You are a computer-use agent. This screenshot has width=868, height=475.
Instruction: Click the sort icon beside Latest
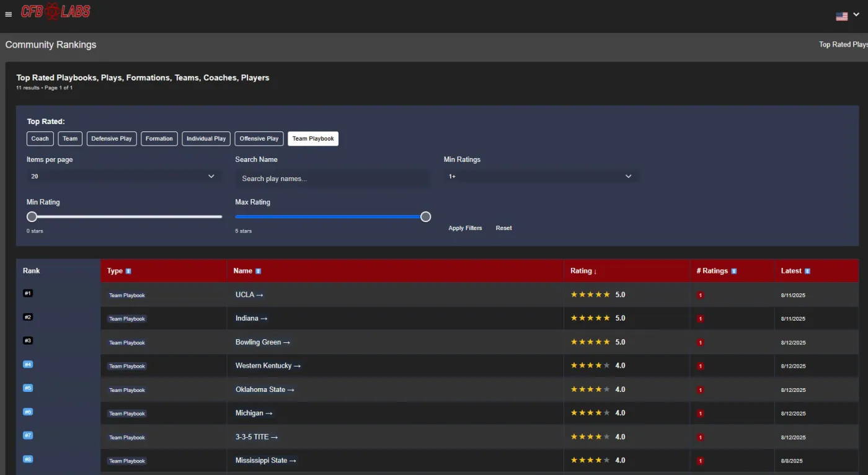(807, 271)
